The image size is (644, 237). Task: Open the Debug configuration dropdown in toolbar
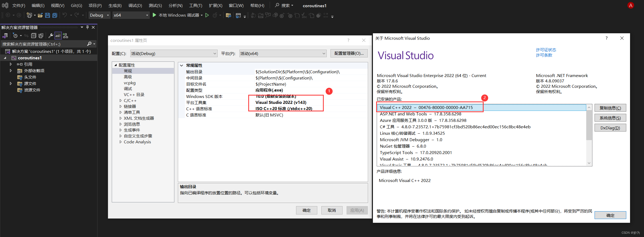99,15
